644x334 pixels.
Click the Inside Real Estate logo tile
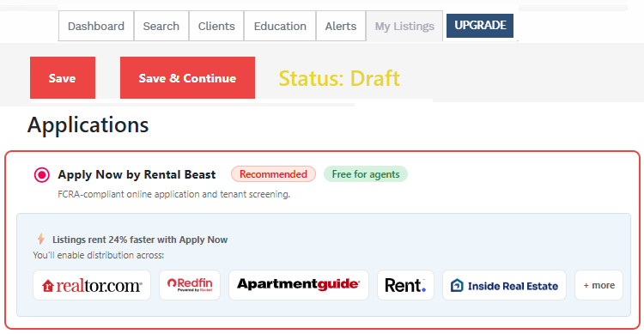click(504, 285)
